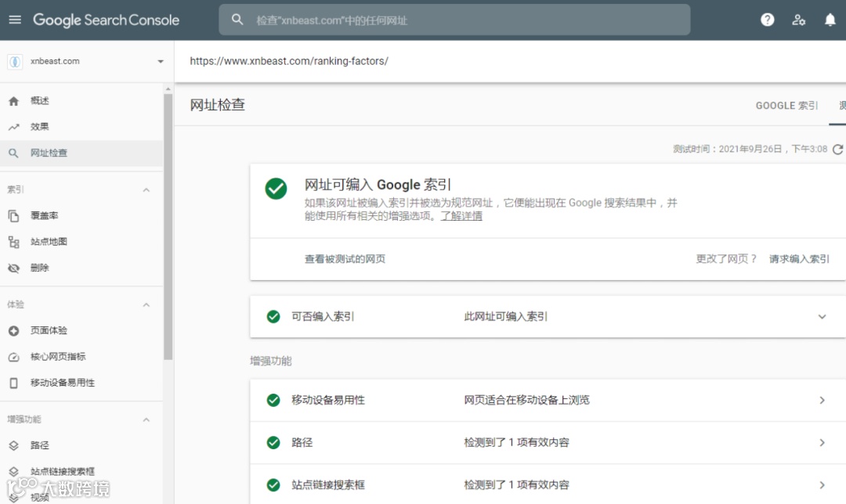Click the layers icon next to 路径

(x=13, y=445)
